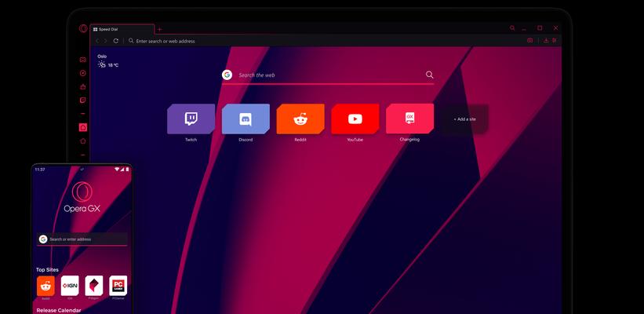
Task: Tap the IGN top site on the phone
Action: tap(70, 286)
